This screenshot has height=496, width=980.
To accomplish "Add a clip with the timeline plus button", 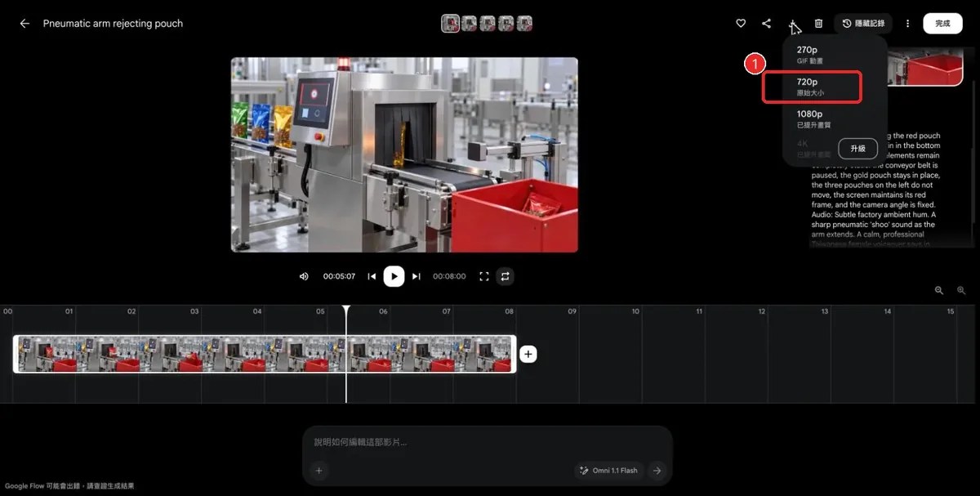I will [528, 354].
